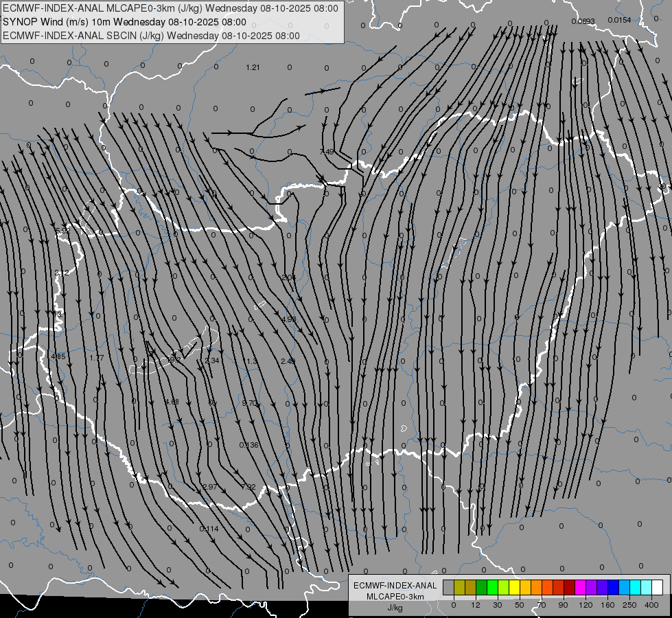Click the 5.92 value on map

click(62, 231)
